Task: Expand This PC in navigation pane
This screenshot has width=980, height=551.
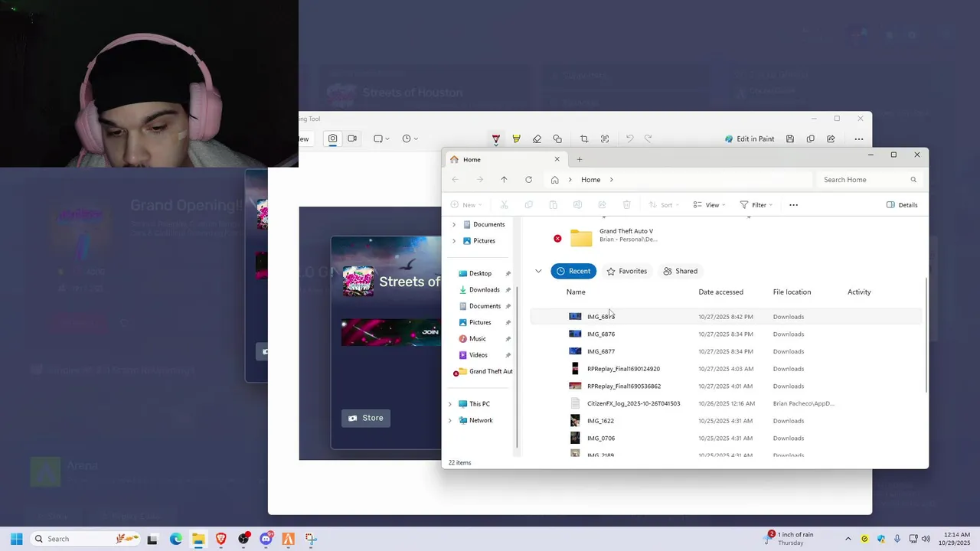Action: (x=450, y=404)
